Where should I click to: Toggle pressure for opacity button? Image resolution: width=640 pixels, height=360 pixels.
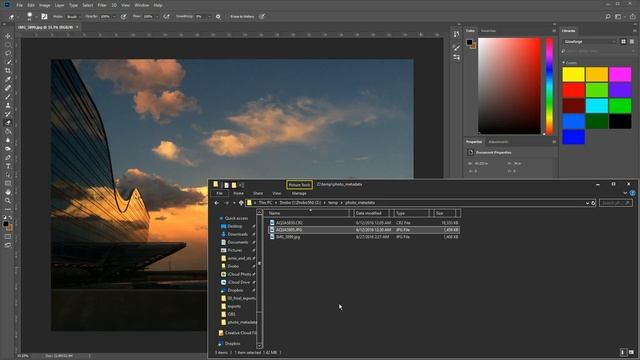(x=123, y=16)
